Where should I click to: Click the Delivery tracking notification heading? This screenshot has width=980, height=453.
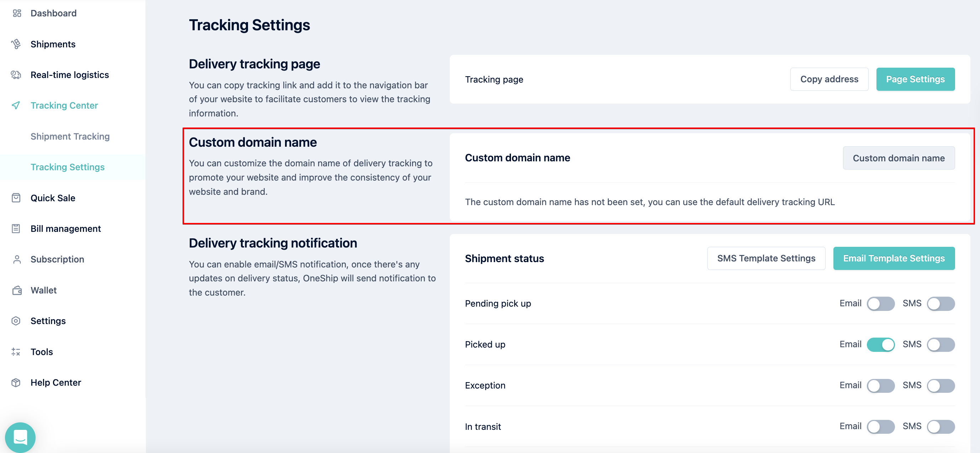point(273,243)
